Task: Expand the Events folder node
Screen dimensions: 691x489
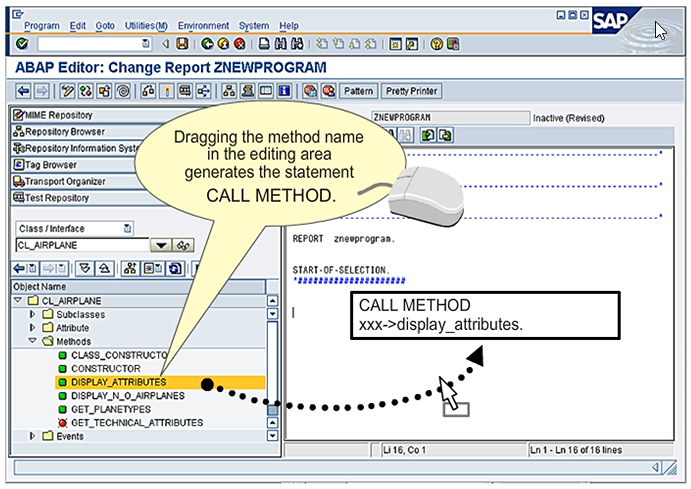Action: point(33,436)
